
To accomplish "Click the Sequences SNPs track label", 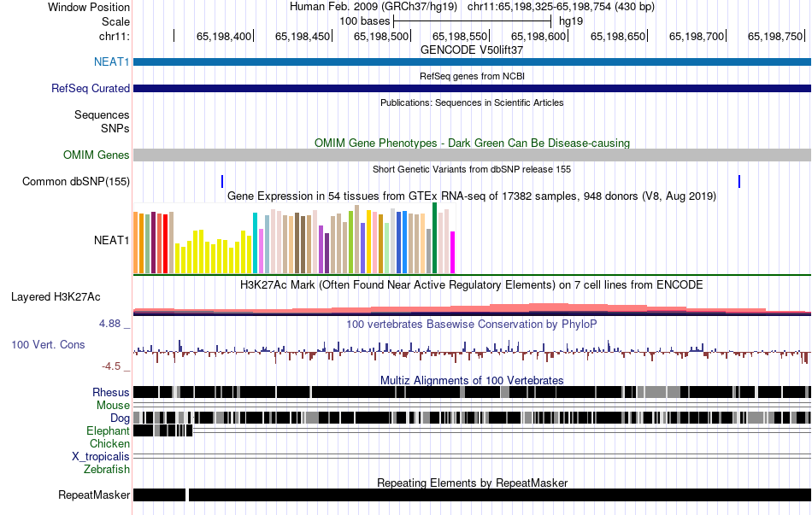I will [102, 121].
